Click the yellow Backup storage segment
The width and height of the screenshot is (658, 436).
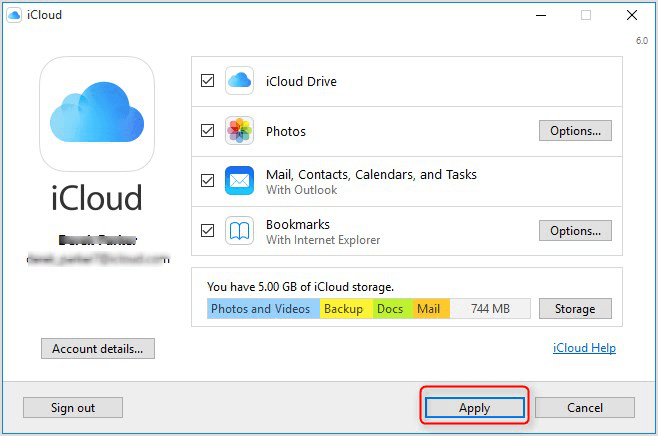click(x=346, y=309)
